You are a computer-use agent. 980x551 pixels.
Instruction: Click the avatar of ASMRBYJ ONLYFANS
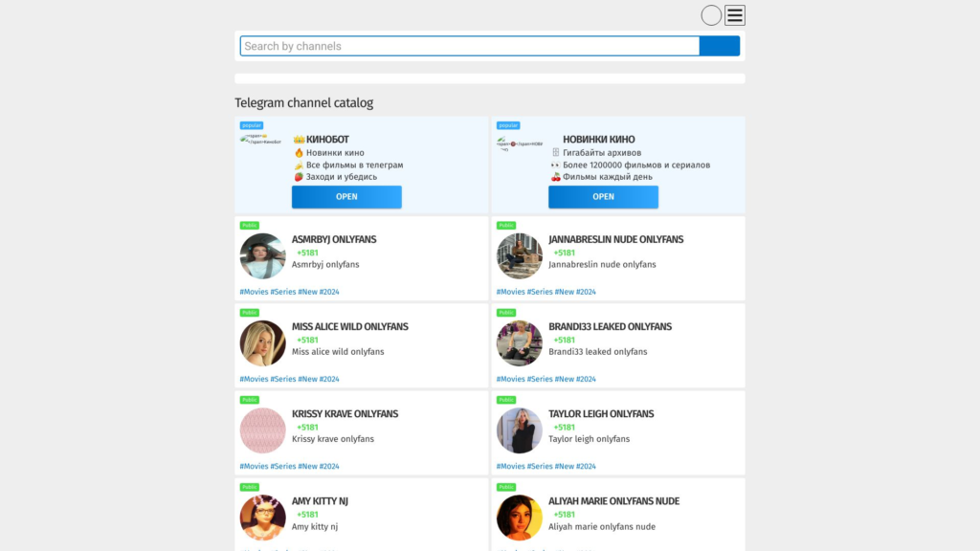click(x=262, y=255)
